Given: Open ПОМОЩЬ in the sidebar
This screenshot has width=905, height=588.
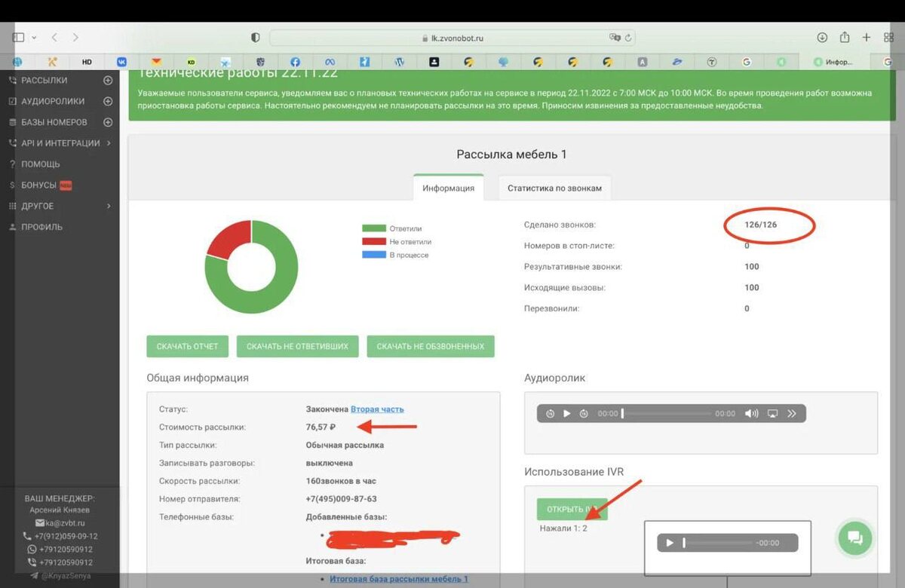Looking at the screenshot, I should 40,164.
